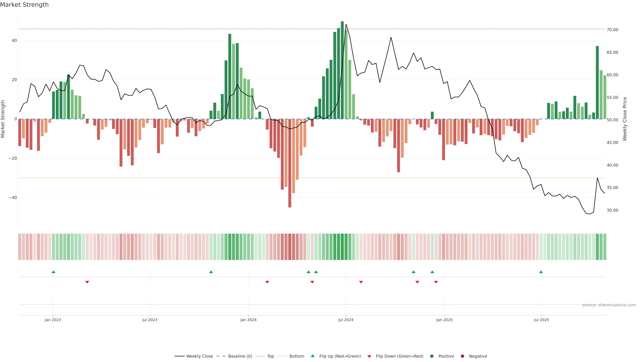Viewport: 644px width, 362px height.
Task: Click the first red flip-down marker after Jan 2023
Action: (87, 282)
